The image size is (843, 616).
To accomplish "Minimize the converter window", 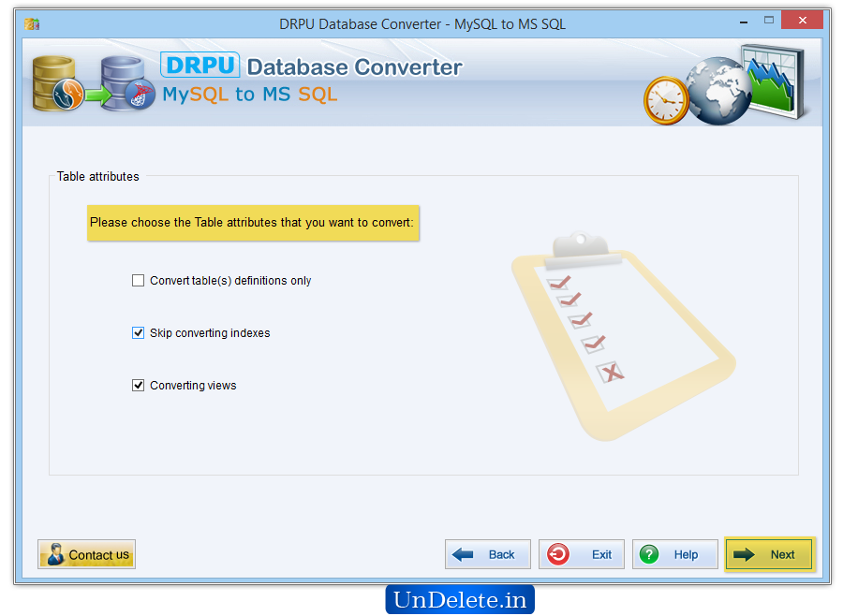I will (744, 22).
